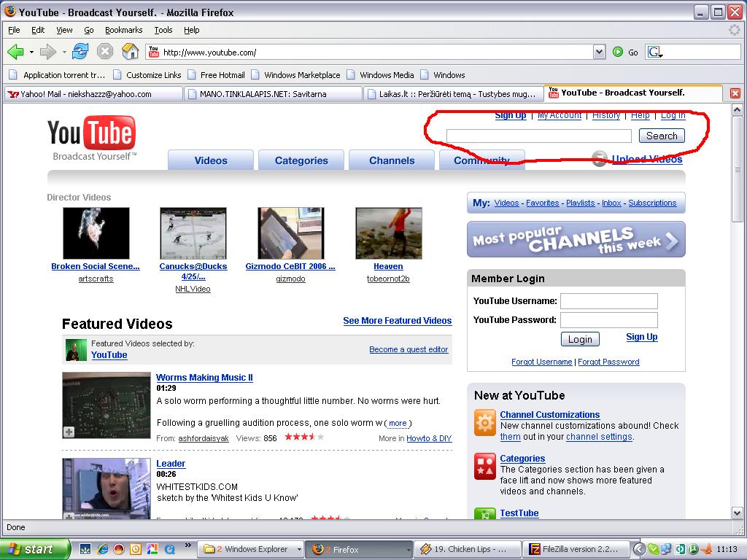747x560 pixels.
Task: Click the red Categories icon
Action: 484,466
